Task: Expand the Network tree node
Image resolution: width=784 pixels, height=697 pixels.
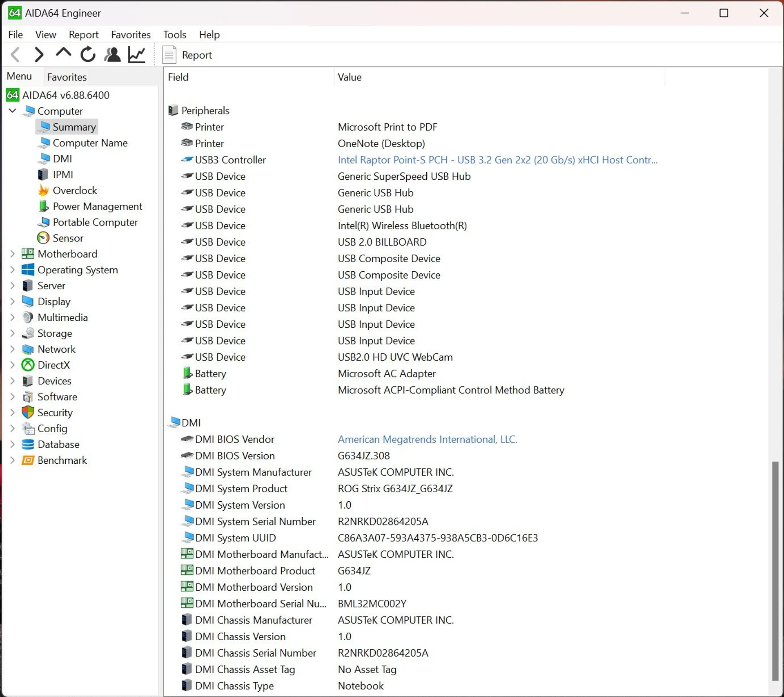Action: (x=13, y=349)
